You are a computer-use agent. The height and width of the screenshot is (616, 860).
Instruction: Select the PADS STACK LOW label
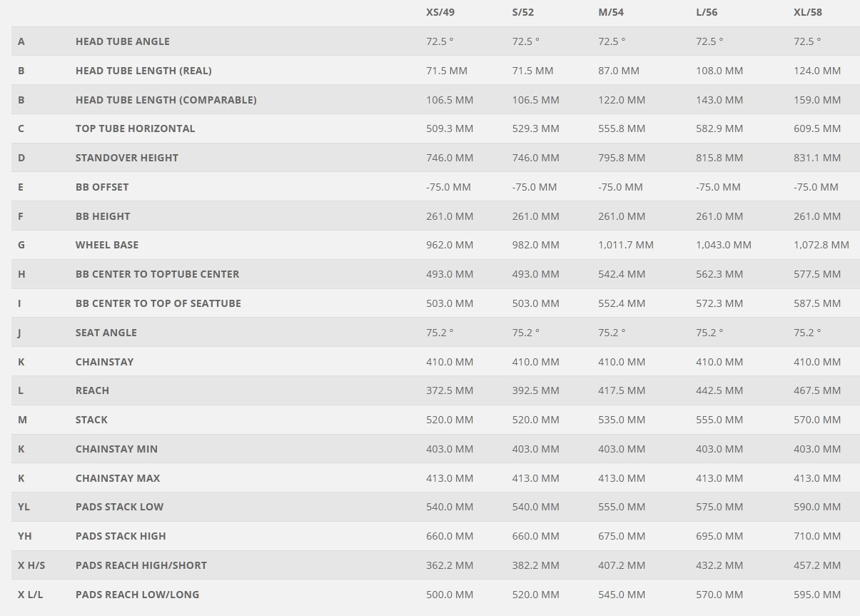(120, 507)
